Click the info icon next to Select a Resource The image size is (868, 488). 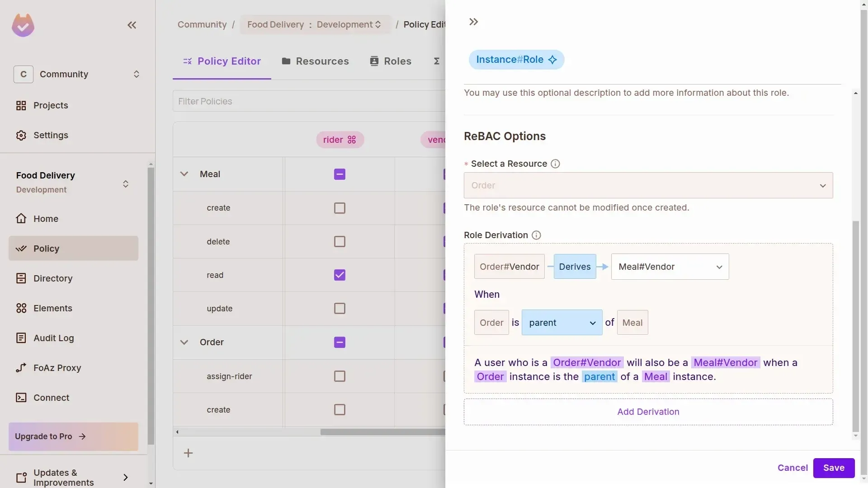(x=555, y=164)
